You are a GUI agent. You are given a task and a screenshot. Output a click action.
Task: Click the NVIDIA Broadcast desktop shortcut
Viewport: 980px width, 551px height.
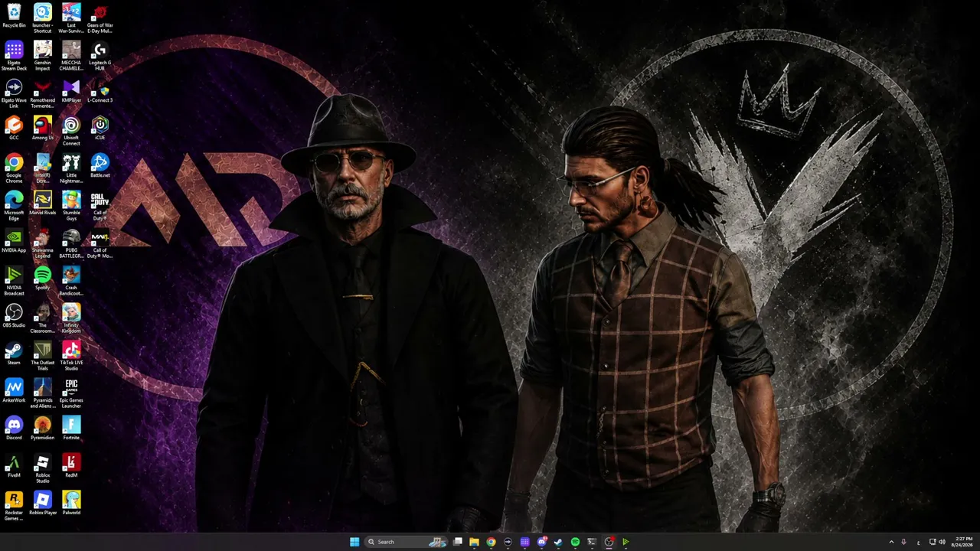point(14,281)
